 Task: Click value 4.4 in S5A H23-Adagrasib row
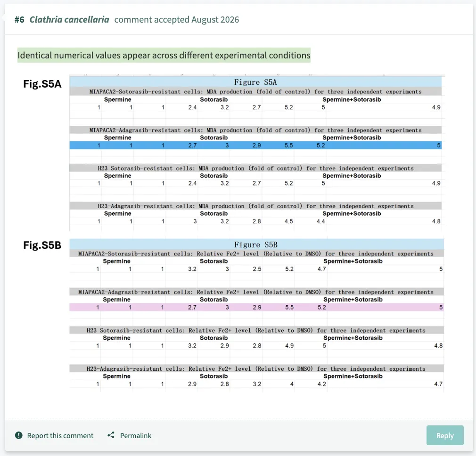(x=320, y=221)
